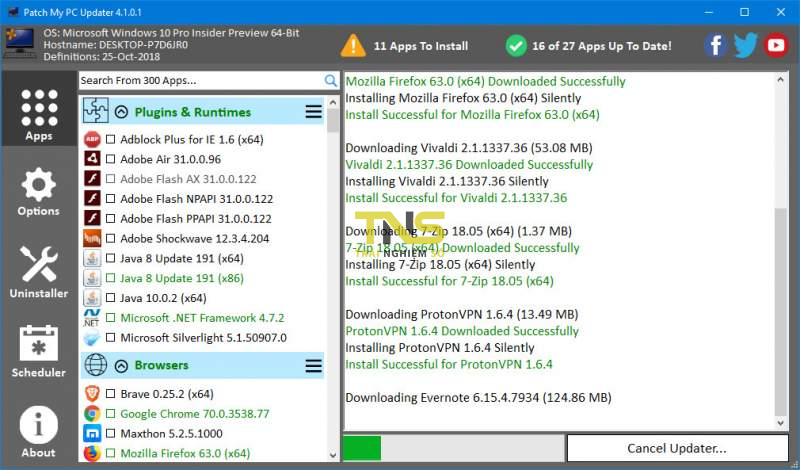This screenshot has height=470, width=800.
Task: Click the Browsers globe icon
Action: [x=95, y=365]
